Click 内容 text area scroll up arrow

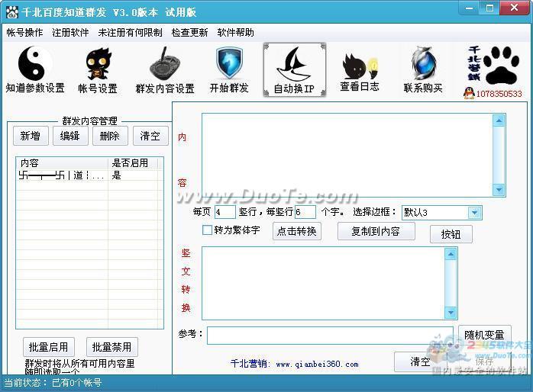point(499,120)
